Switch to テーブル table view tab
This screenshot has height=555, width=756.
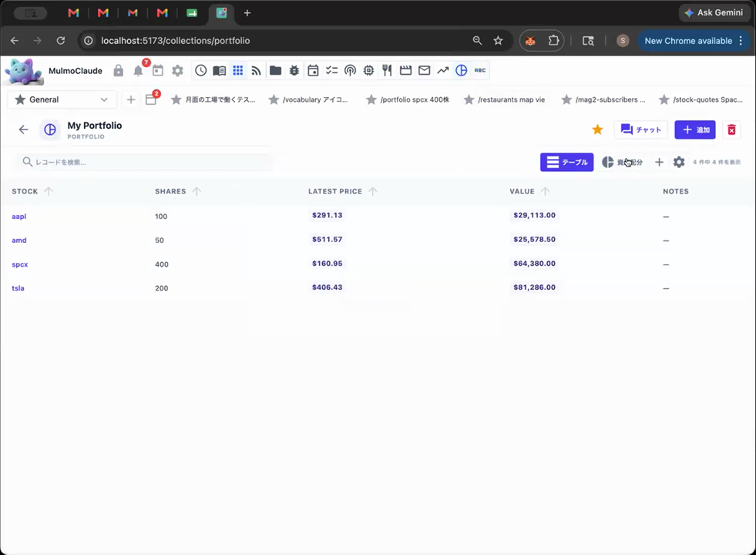click(x=566, y=162)
